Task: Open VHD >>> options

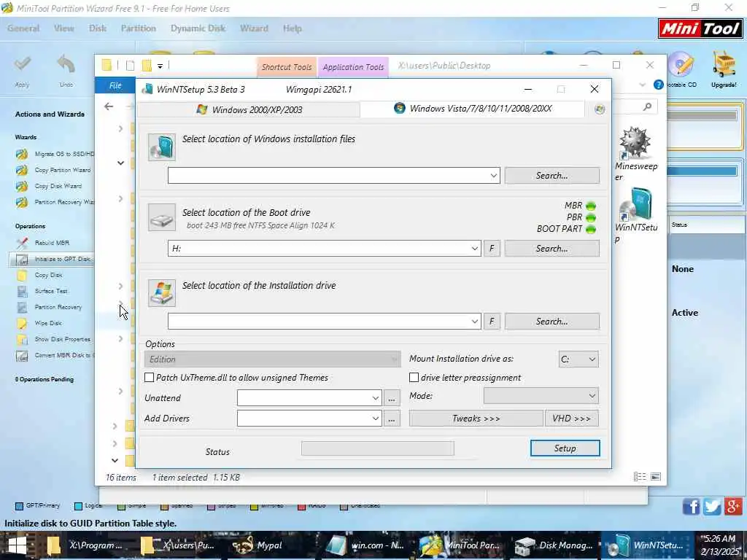Action: coord(572,419)
